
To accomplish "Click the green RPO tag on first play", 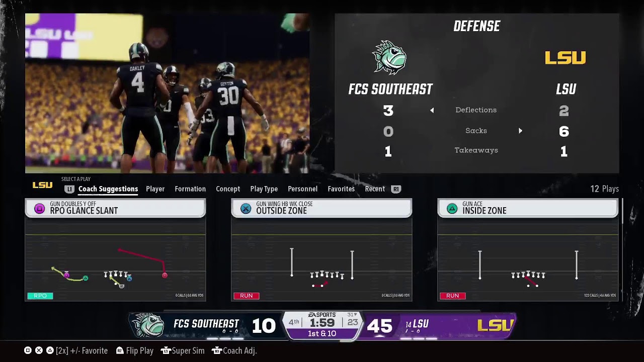I will point(40,296).
